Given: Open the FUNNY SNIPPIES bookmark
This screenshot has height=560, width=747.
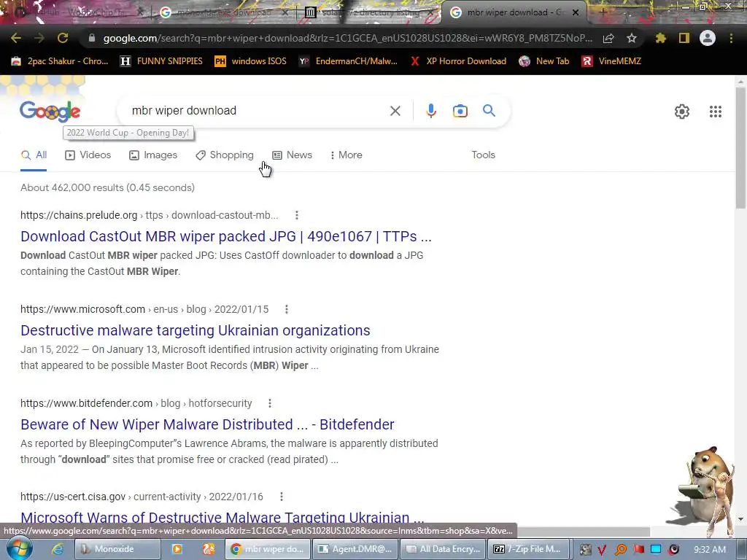Looking at the screenshot, I should (161, 61).
